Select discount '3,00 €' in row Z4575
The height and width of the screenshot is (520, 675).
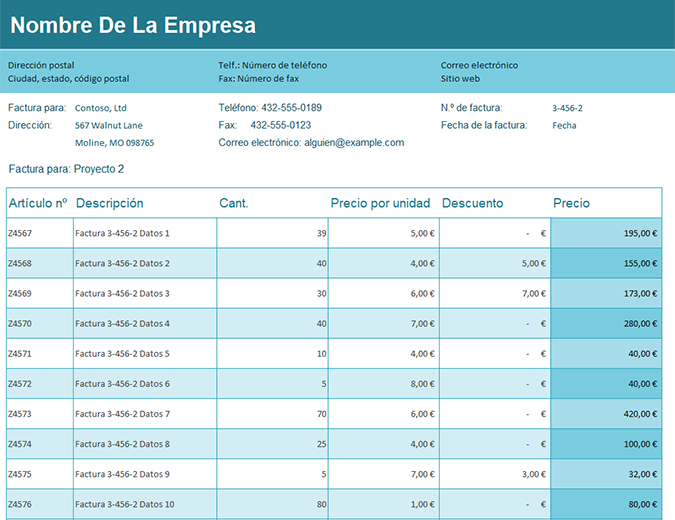click(x=534, y=474)
